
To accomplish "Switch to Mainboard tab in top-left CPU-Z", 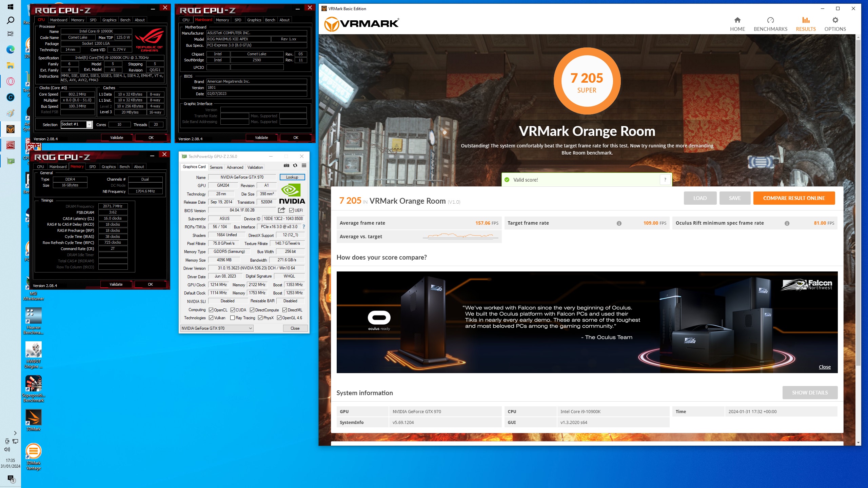I will pos(59,20).
